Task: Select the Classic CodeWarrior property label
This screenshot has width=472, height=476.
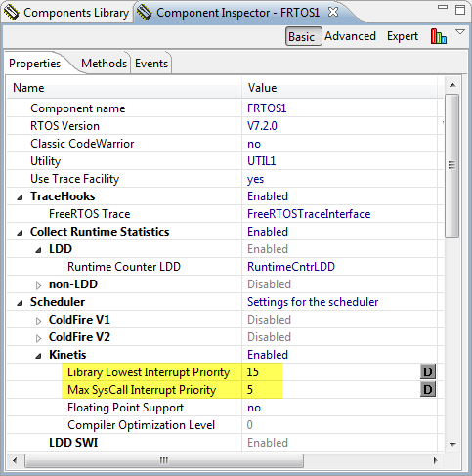Action: pos(82,144)
